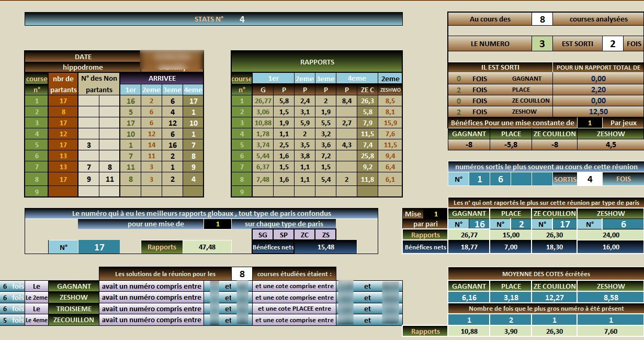This screenshot has height=340, width=644.
Task: Select the large RAPPORTS table header
Action: tap(317, 62)
